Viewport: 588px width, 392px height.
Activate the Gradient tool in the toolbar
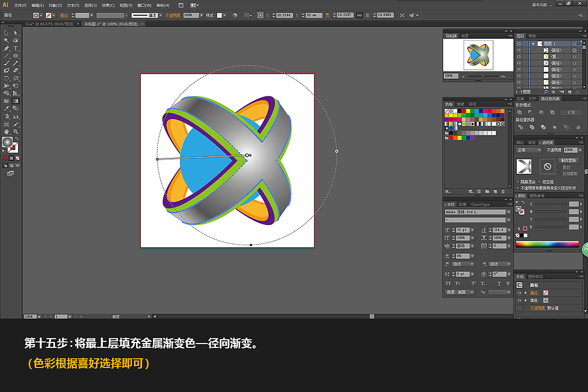(x=15, y=100)
